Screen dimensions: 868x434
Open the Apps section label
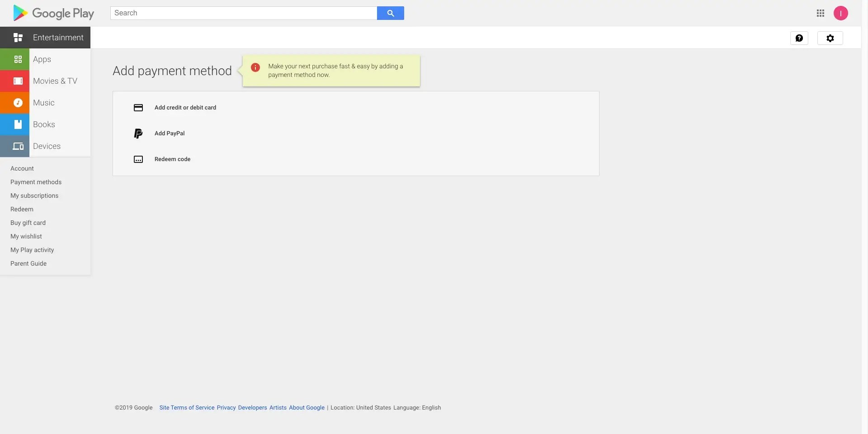(x=42, y=59)
